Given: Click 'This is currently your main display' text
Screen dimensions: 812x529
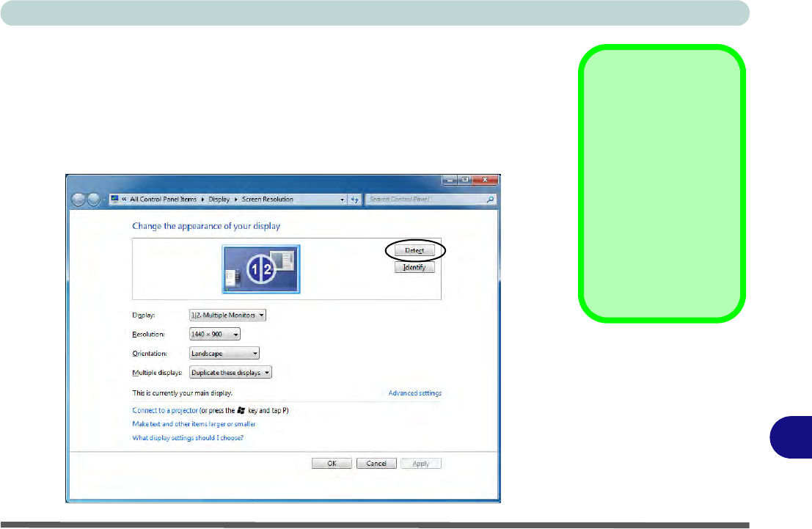Looking at the screenshot, I should click(x=183, y=393).
